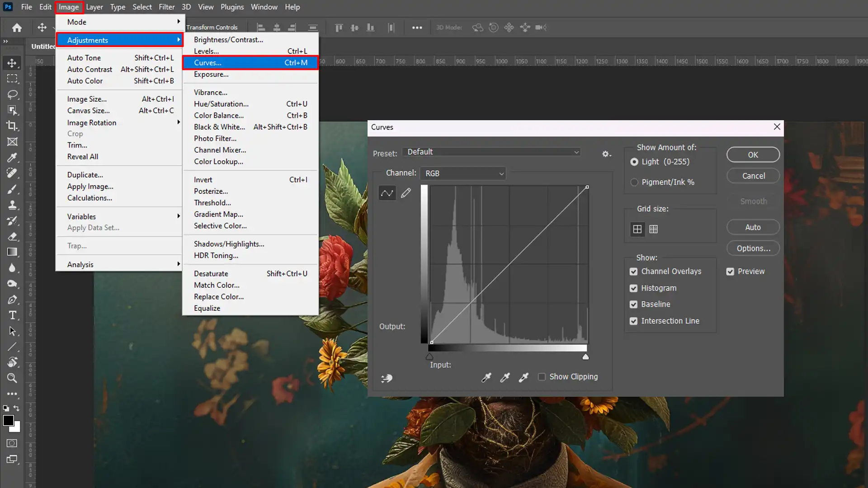Enable the Show Clipping checkbox
The height and width of the screenshot is (488, 868).
(x=542, y=377)
